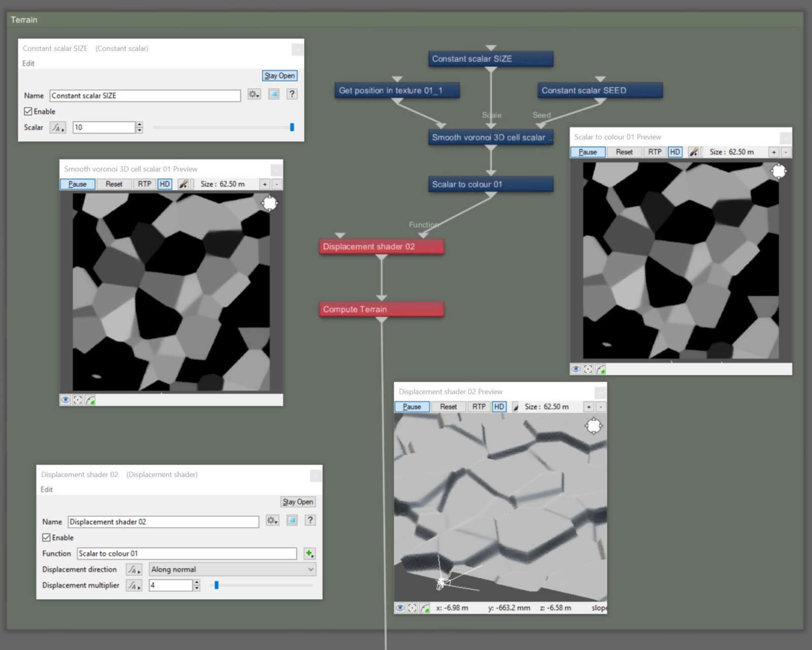
Task: Open gear settings in Constant scalar SIZE panel
Action: tap(254, 94)
